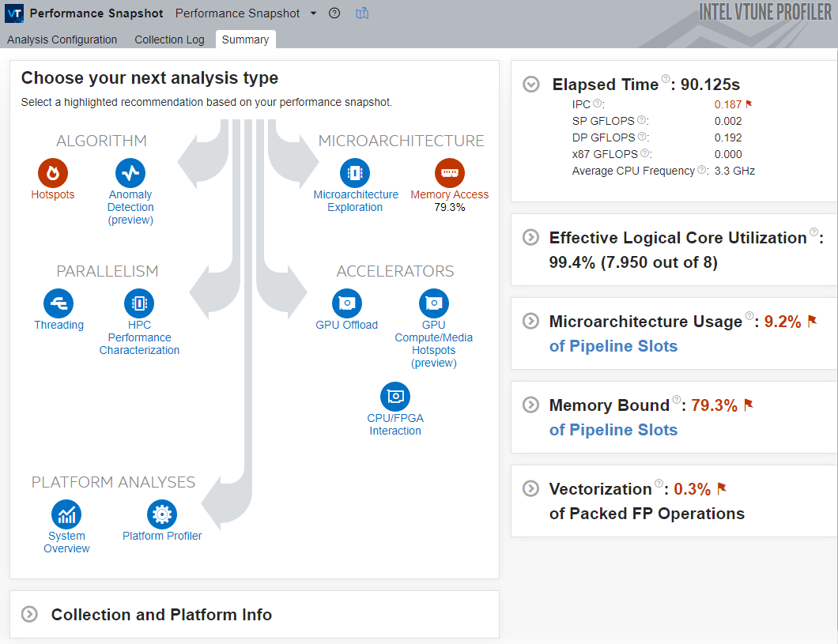Switch to the Collection Log tab
The image size is (838, 644).
point(169,40)
